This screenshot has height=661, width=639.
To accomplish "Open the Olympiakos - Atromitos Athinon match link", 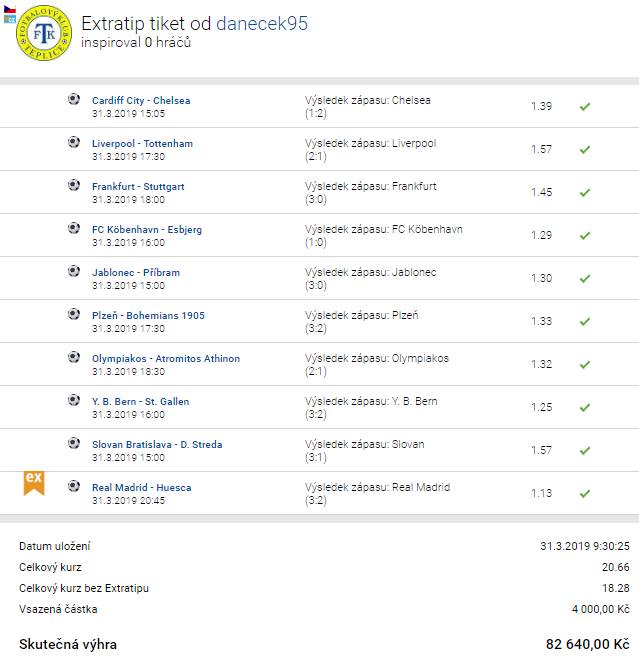I will click(x=166, y=358).
